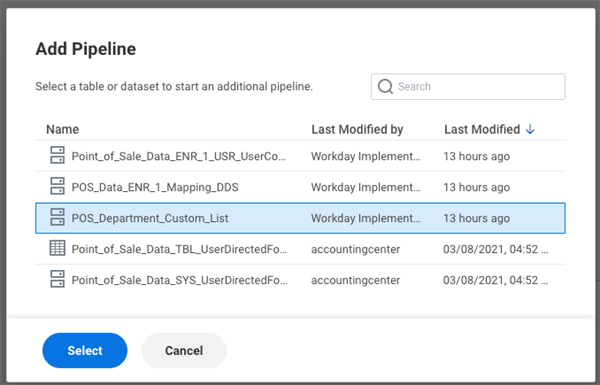
Task: Confirm with the Select button
Action: tap(85, 351)
